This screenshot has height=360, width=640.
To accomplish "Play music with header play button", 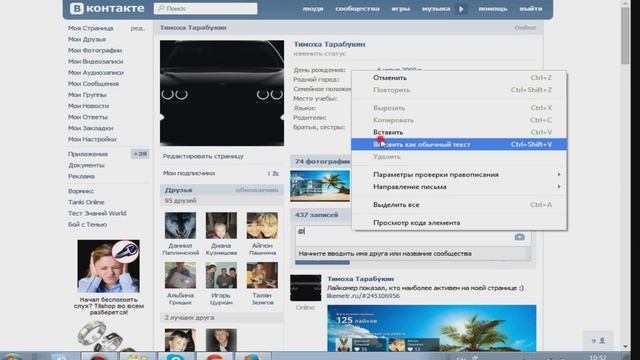I will tap(461, 9).
